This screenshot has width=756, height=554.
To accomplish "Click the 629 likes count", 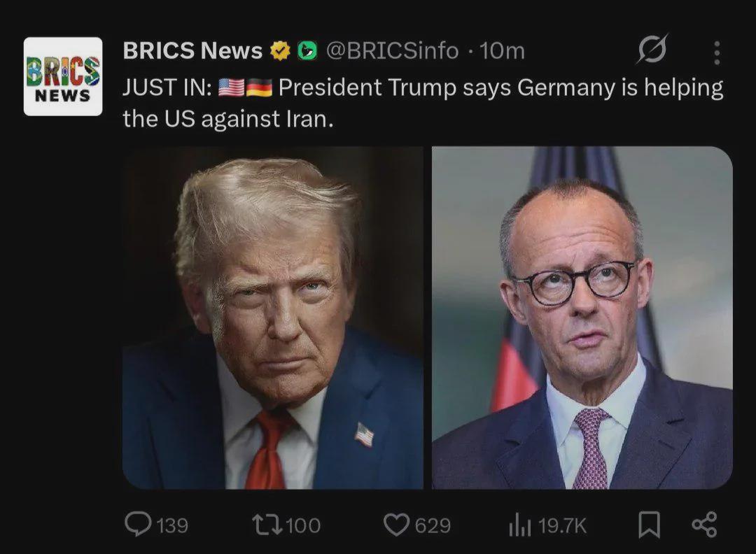I will pos(433,525).
